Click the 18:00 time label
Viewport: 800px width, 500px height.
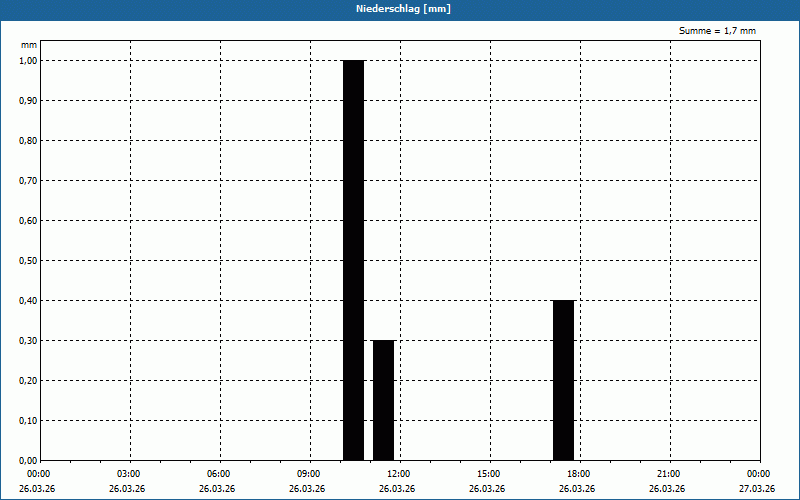click(x=578, y=474)
